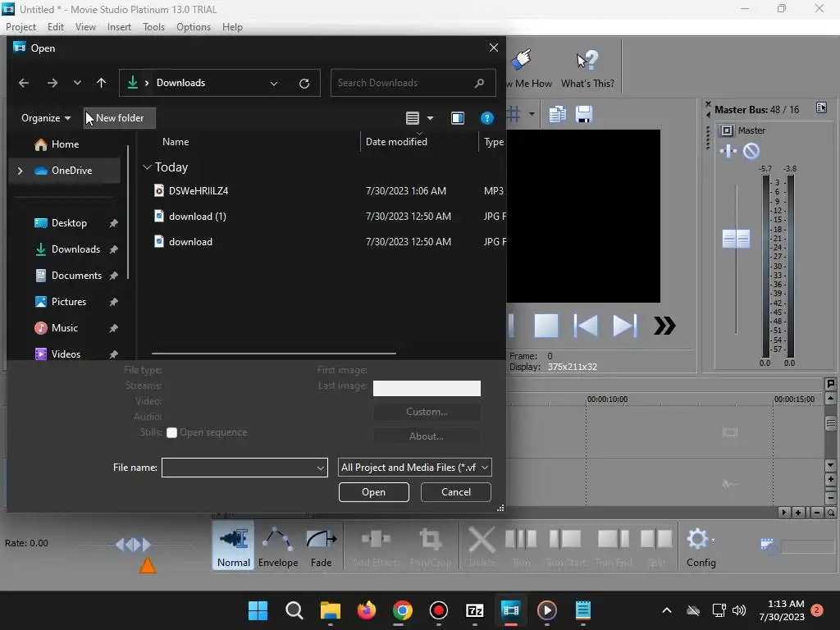Open the preview overlays grid icon
This screenshot has height=630, width=840.
(x=514, y=114)
